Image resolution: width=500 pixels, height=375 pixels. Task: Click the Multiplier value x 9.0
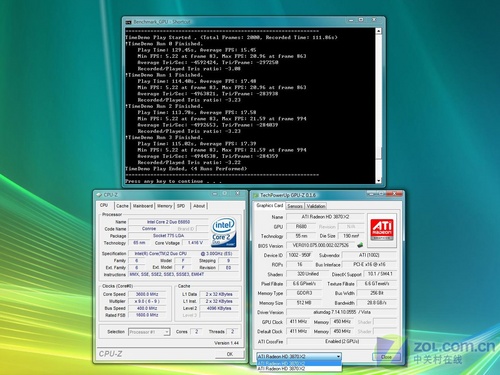click(x=147, y=301)
